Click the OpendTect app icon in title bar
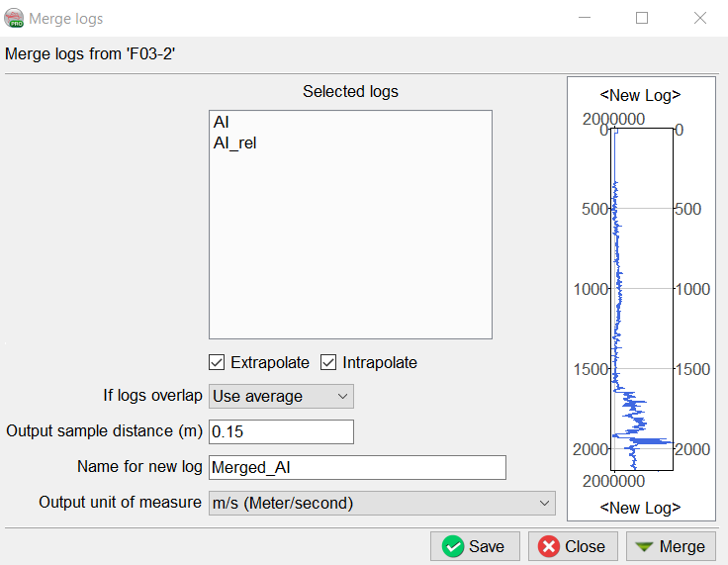 pyautogui.click(x=15, y=19)
